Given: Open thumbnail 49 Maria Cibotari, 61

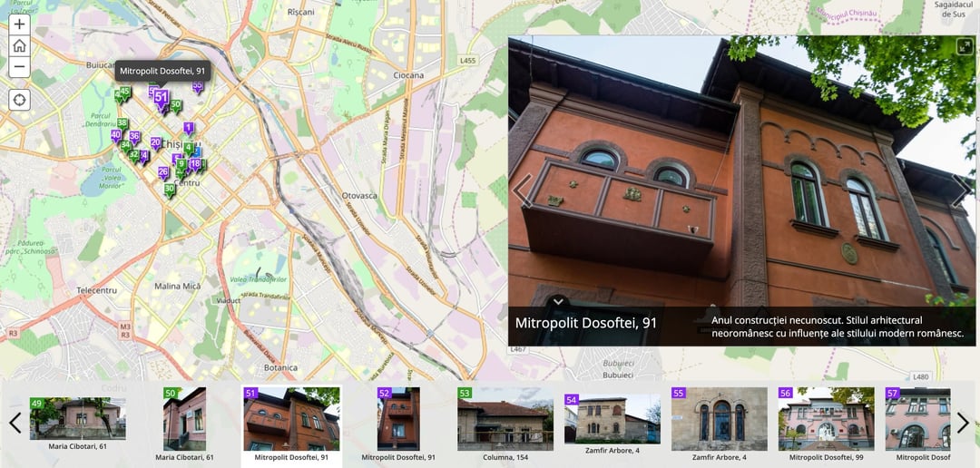Looking at the screenshot, I should 78,419.
